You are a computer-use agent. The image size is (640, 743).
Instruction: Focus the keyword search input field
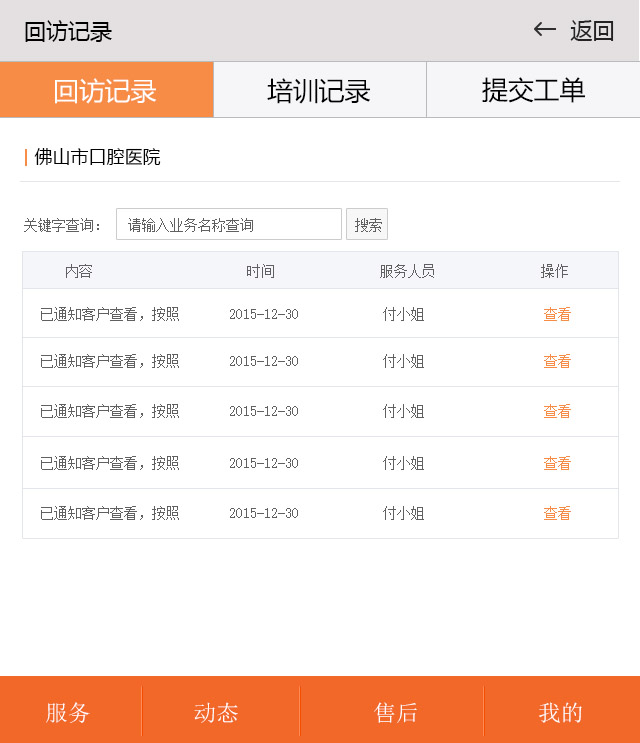(228, 225)
